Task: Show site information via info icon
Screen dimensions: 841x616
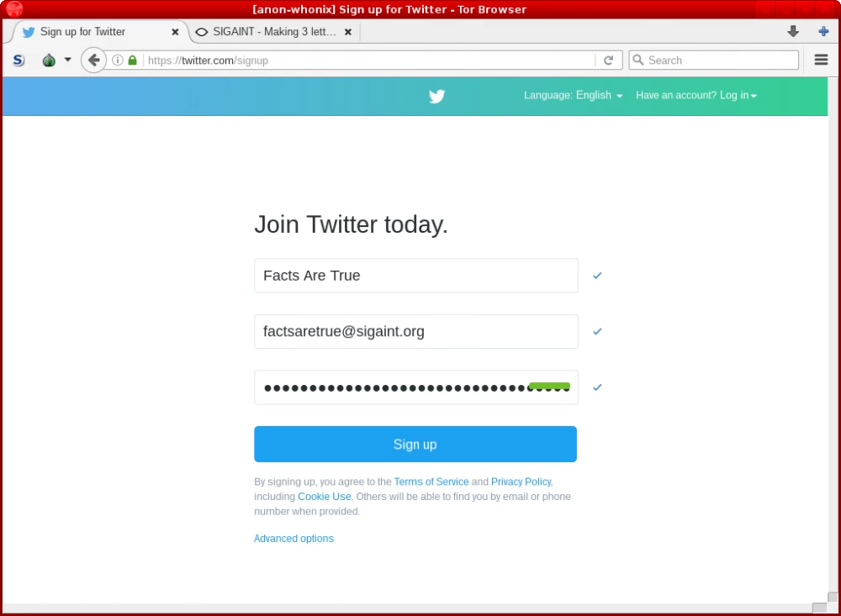Action: [x=118, y=60]
